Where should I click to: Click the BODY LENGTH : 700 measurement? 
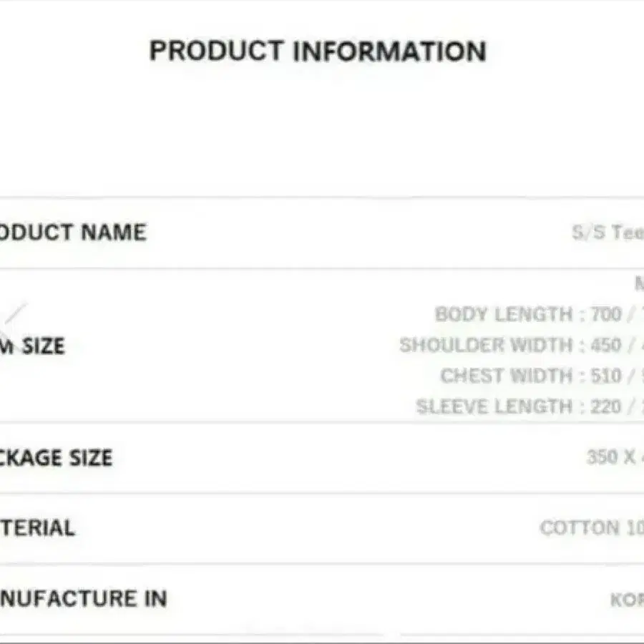pos(527,314)
